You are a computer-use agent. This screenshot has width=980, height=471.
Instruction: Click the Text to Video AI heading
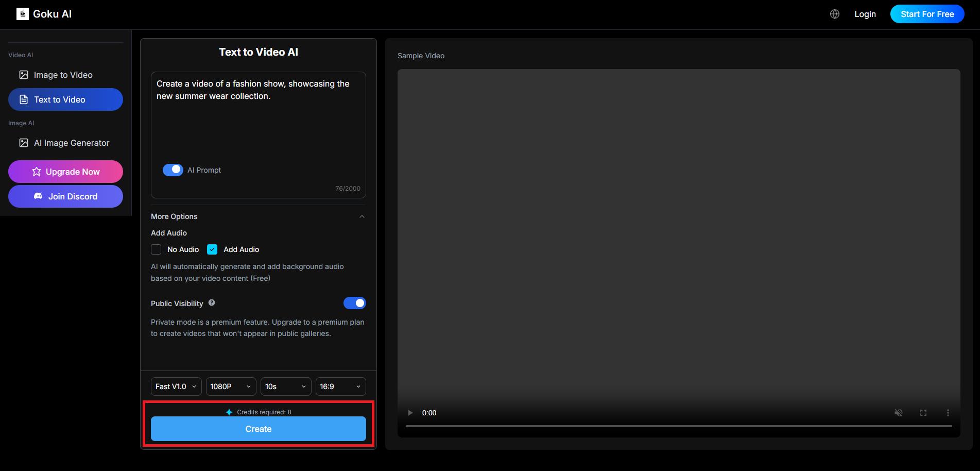(x=259, y=52)
